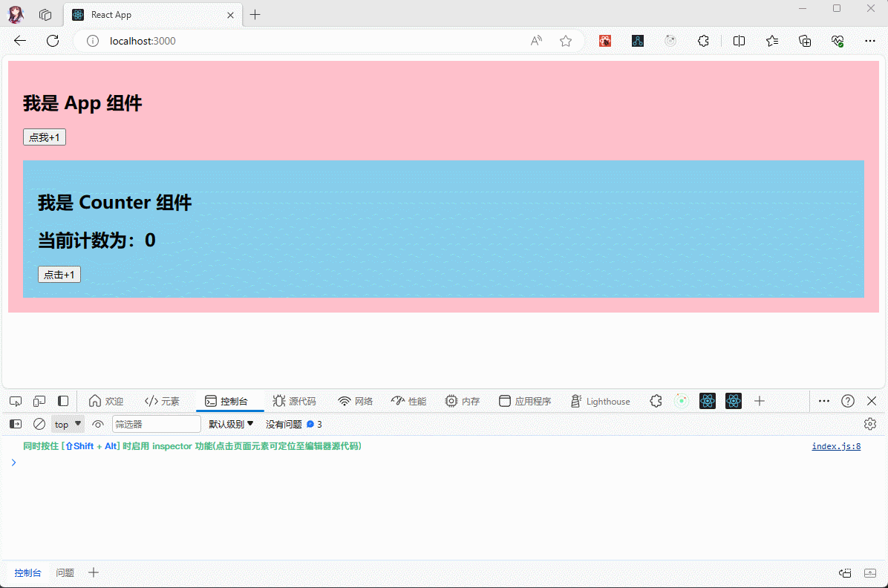Open the top context dropdown
Image resolution: width=888 pixels, height=588 pixels.
68,424
